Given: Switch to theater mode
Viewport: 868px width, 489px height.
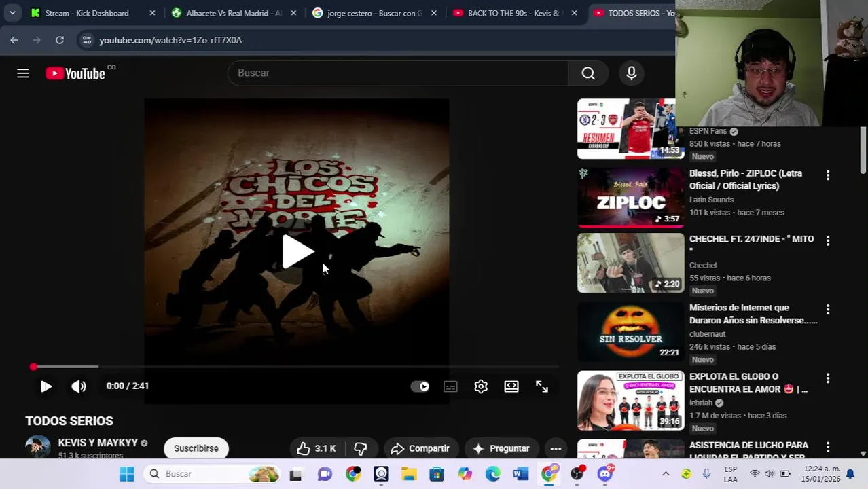Looking at the screenshot, I should click(x=511, y=386).
